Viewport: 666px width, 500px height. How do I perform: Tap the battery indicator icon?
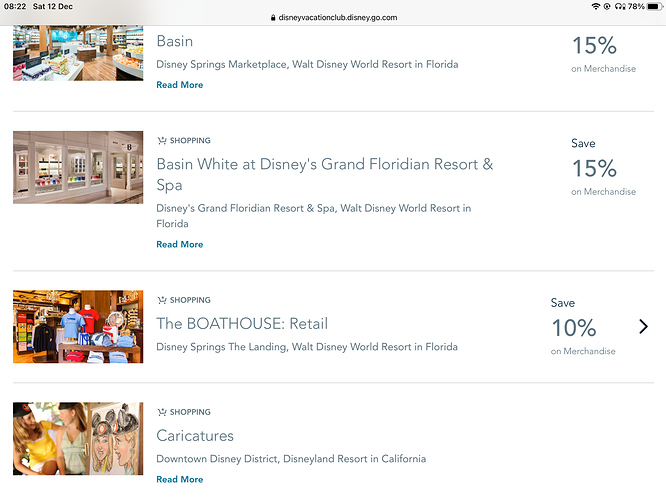click(x=654, y=6)
